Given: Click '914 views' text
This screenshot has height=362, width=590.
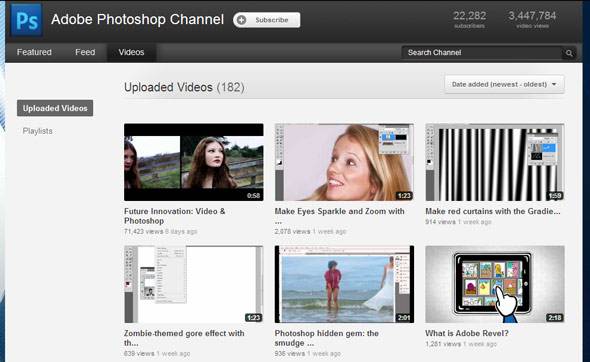Looking at the screenshot, I should pyautogui.click(x=440, y=222).
